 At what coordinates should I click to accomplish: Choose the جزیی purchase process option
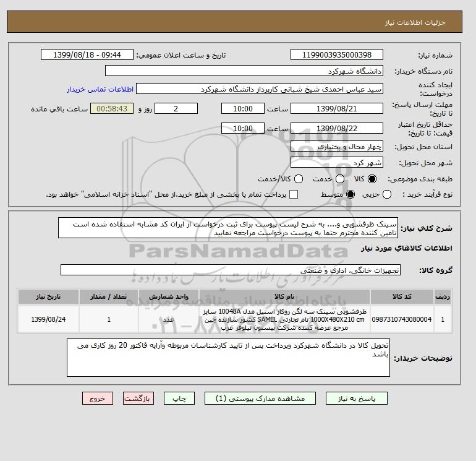point(387,194)
